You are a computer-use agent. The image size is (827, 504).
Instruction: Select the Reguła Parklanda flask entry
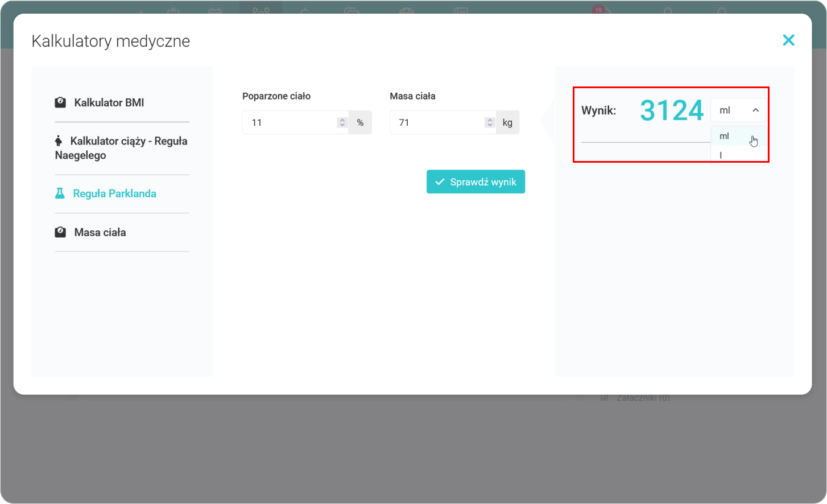[x=105, y=193]
